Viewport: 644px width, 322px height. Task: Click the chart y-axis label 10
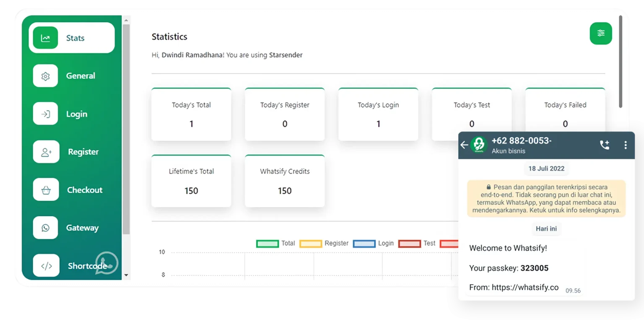[162, 252]
